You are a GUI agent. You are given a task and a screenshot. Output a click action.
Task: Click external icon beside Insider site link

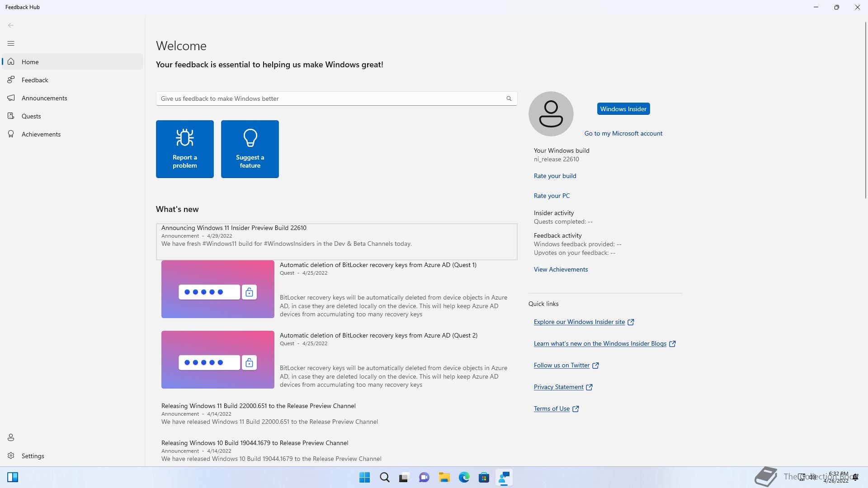coord(631,322)
